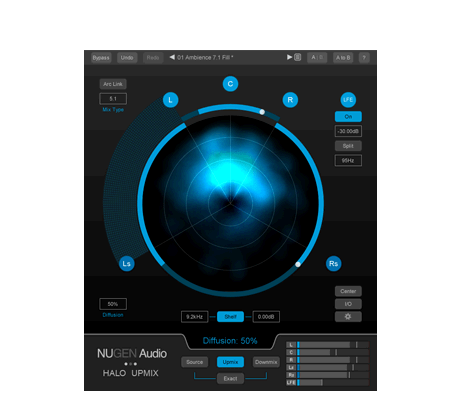Click the L channel level meter bar

333,345
